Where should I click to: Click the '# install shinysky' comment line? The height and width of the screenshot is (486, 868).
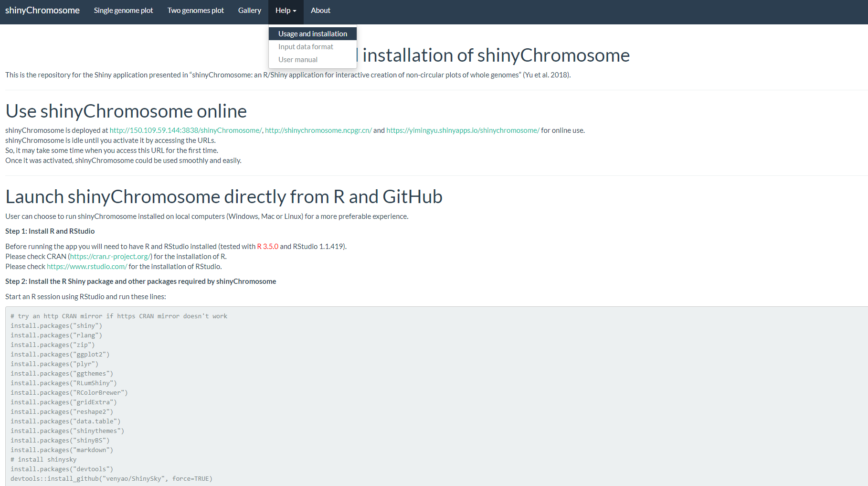[43, 460]
